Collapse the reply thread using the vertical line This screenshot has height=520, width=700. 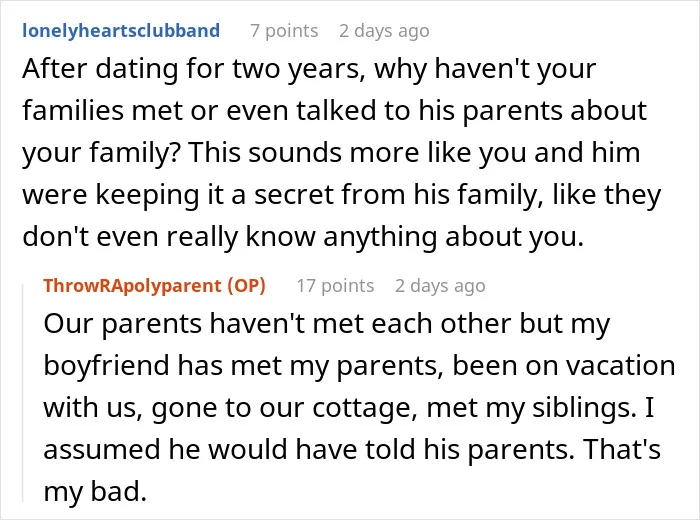(23, 393)
